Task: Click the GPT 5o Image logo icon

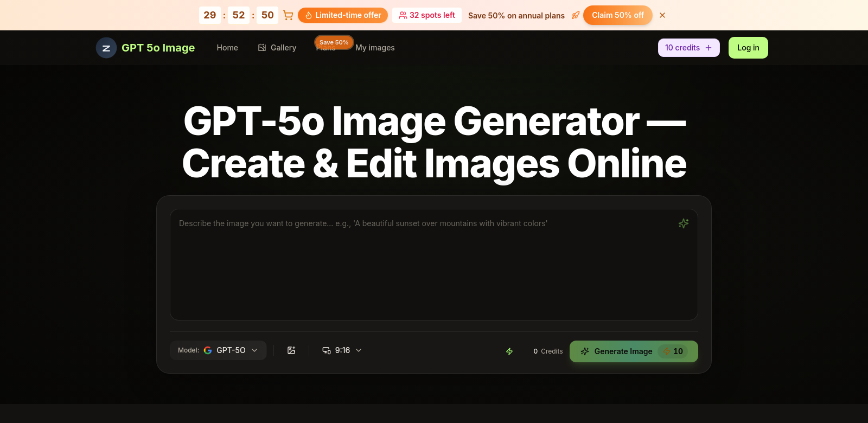Action: (106, 48)
